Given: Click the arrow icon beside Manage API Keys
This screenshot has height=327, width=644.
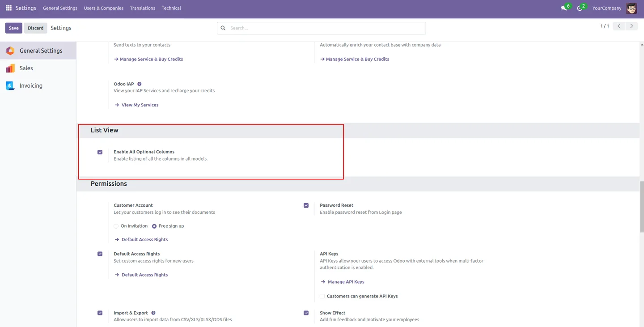Looking at the screenshot, I should click(323, 282).
